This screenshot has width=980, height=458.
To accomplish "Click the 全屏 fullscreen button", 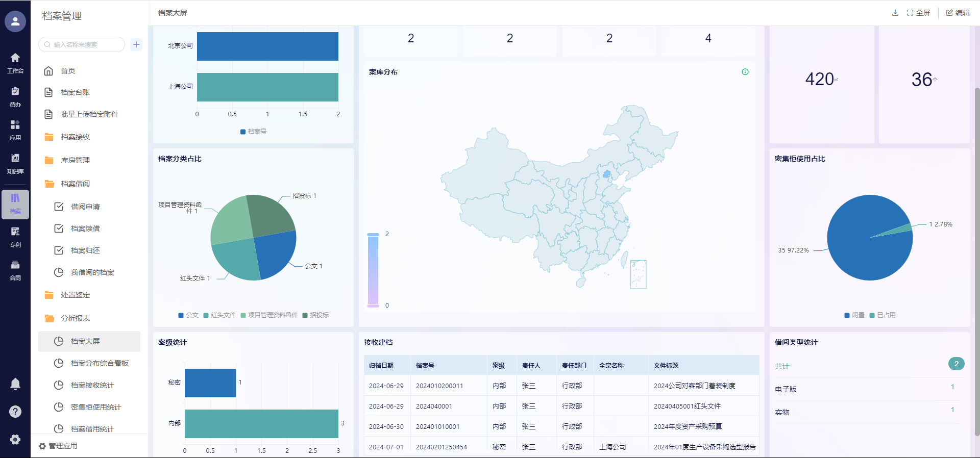I will tap(918, 13).
